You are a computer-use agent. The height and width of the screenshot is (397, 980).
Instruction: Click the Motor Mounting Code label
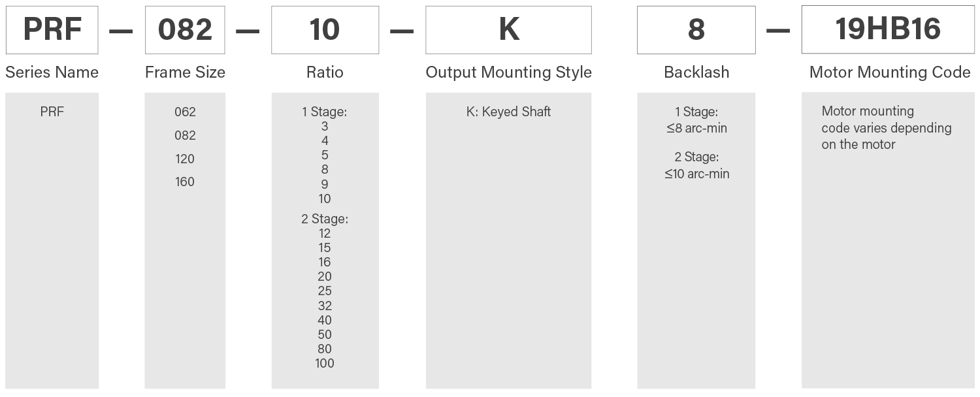pyautogui.click(x=889, y=72)
